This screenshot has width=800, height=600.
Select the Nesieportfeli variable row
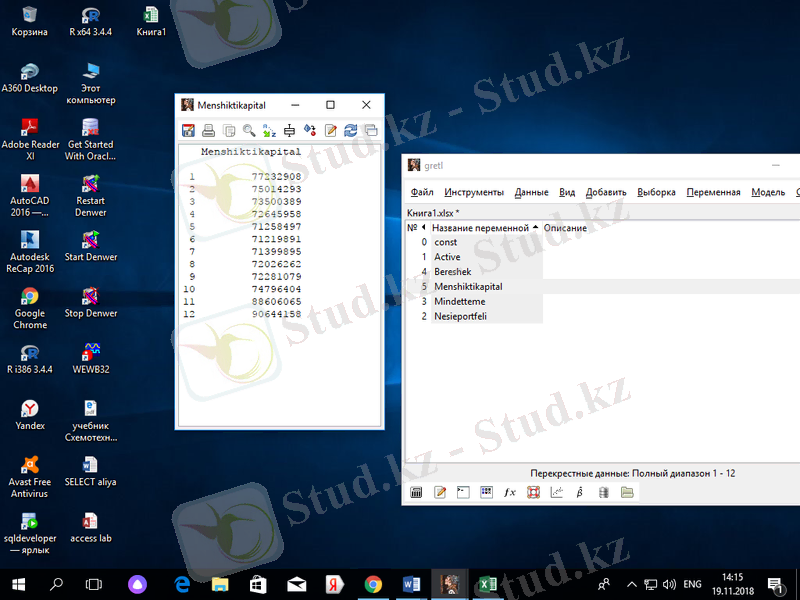[460, 316]
